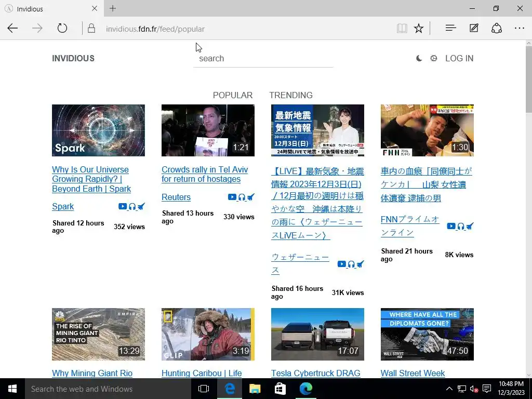This screenshot has width=532, height=399.
Task: Open the Windows Store taskbar icon
Action: coord(280,389)
